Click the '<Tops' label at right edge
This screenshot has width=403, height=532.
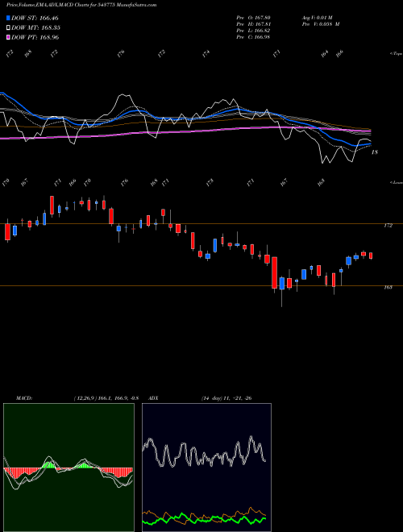pyautogui.click(x=396, y=54)
